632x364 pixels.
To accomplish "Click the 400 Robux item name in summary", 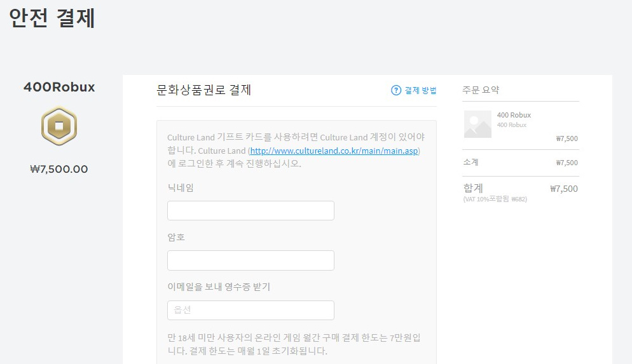I will (514, 115).
